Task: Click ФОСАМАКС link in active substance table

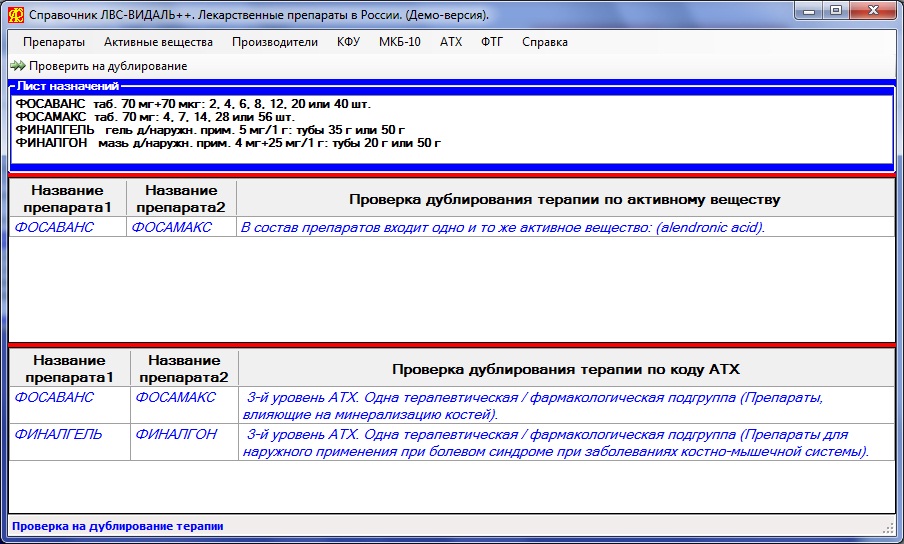Action: click(x=172, y=228)
